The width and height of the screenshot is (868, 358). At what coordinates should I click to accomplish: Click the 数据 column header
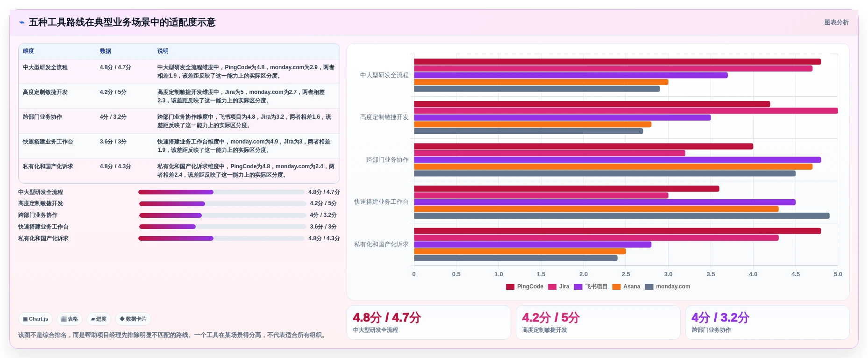[106, 51]
